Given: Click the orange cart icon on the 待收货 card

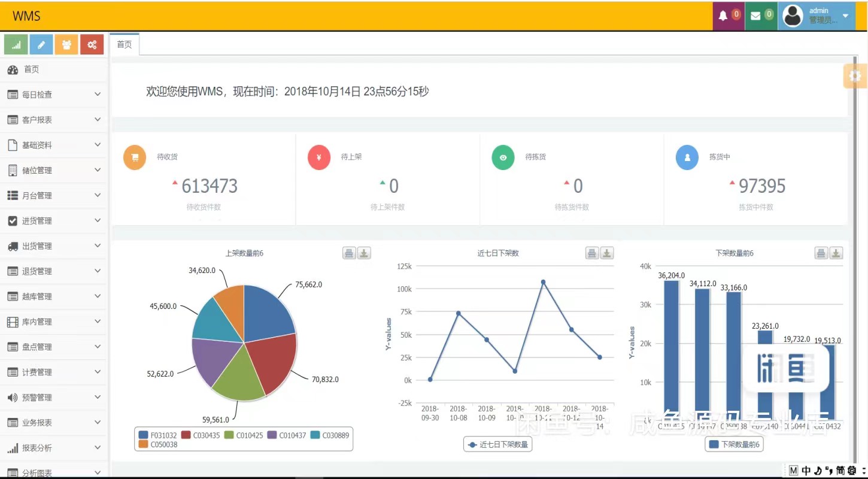Looking at the screenshot, I should point(135,158).
